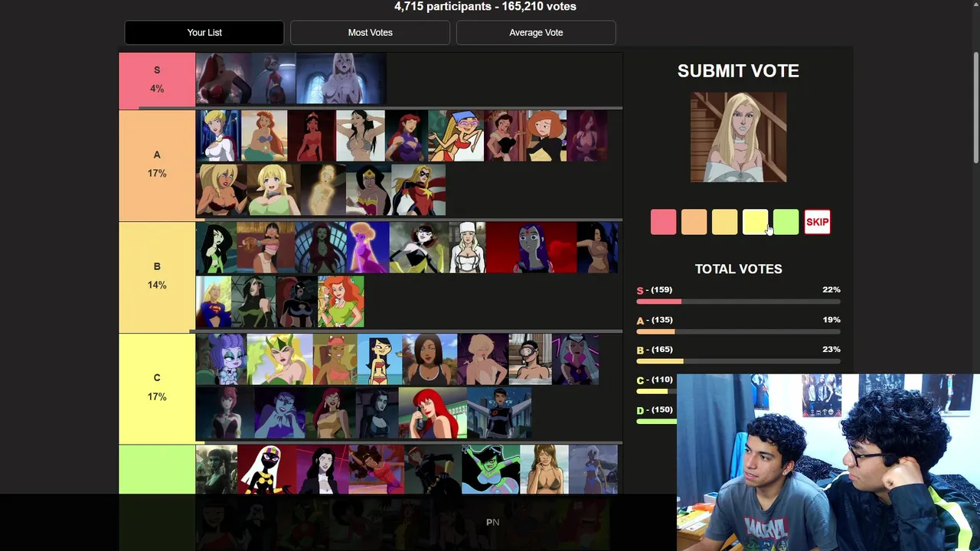The width and height of the screenshot is (980, 551).
Task: Click the 'S - (159)' vote count text
Action: [655, 290]
